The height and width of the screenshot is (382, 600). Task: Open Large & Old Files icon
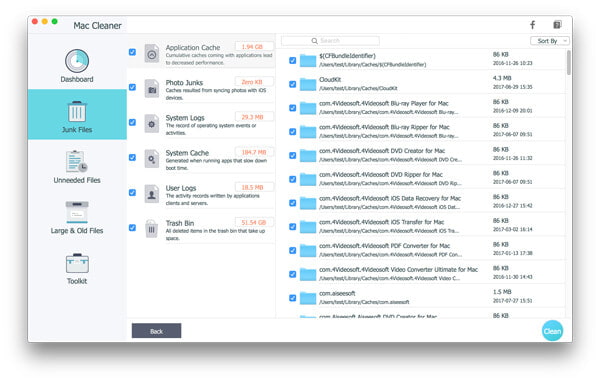[77, 212]
